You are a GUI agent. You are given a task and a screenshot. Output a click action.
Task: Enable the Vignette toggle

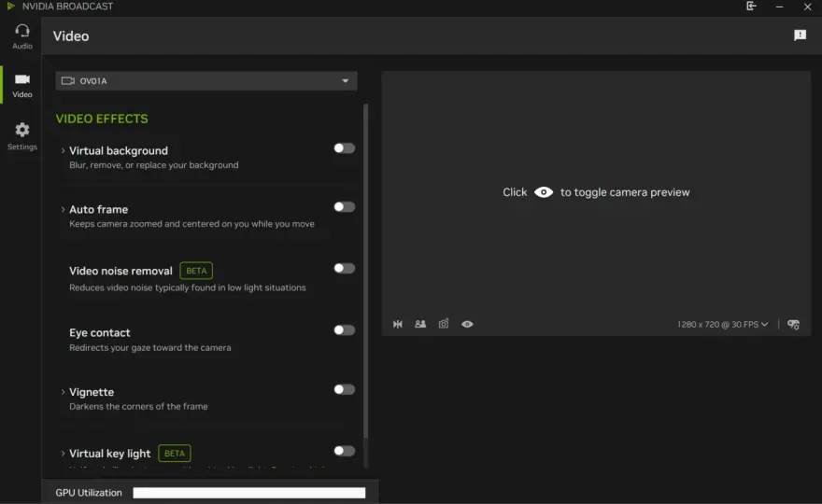click(x=345, y=389)
